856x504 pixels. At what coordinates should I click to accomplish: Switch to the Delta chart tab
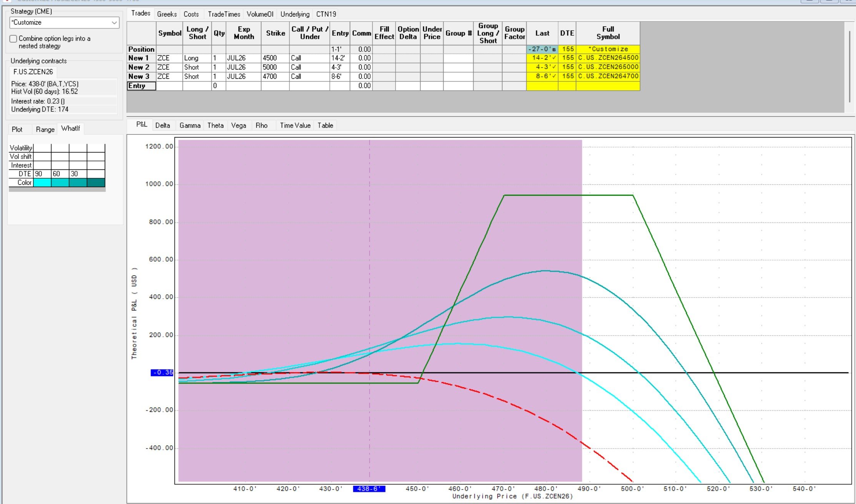pyautogui.click(x=163, y=125)
